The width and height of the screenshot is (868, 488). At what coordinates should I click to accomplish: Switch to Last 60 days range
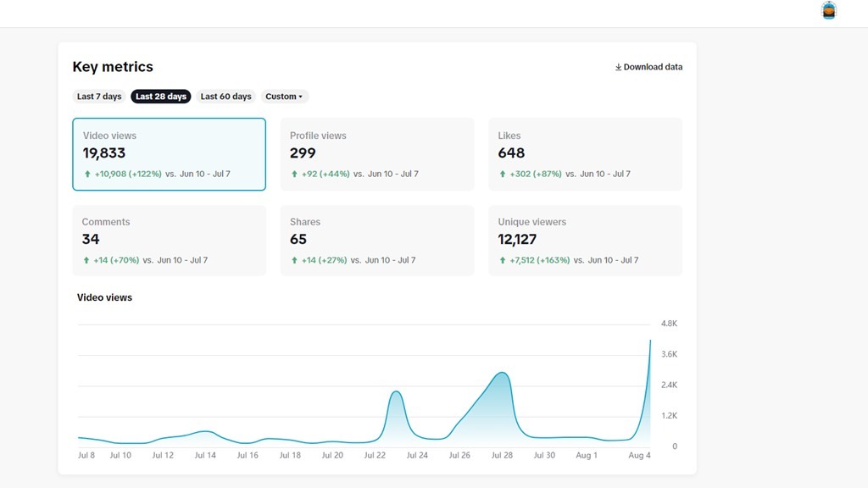coord(225,97)
